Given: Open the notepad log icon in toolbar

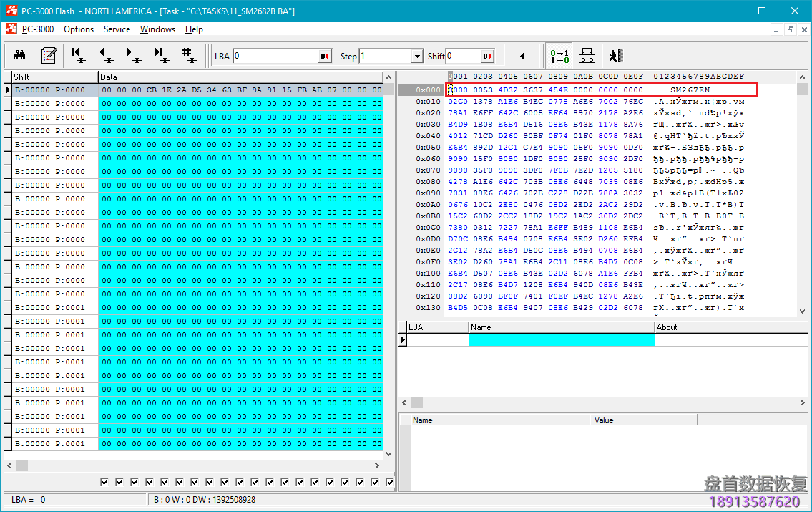Looking at the screenshot, I should click(x=49, y=56).
